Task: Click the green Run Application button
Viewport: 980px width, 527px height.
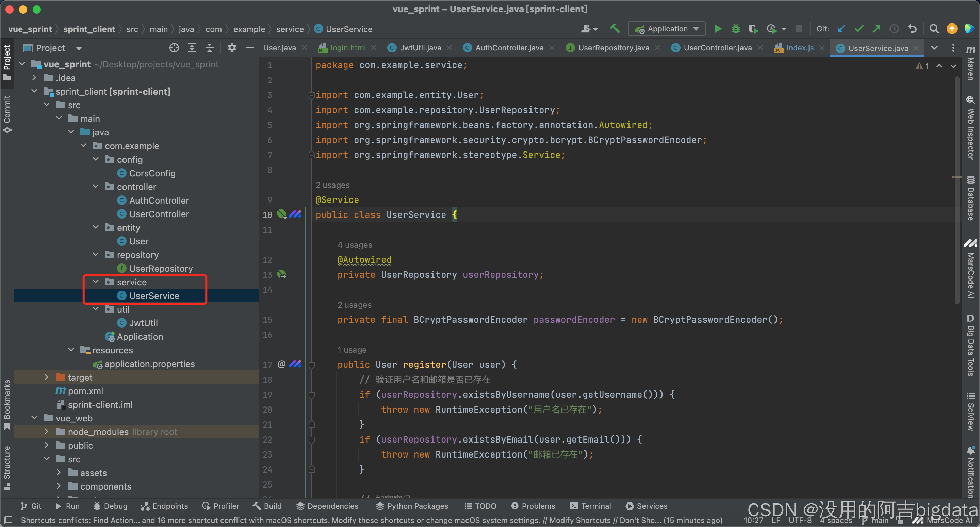Action: [718, 29]
